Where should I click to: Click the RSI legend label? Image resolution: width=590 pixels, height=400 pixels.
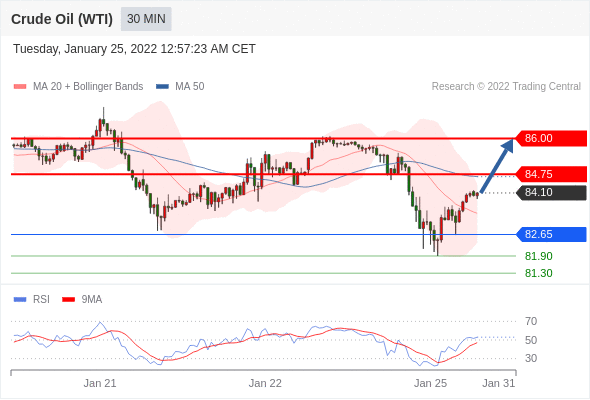pos(41,300)
